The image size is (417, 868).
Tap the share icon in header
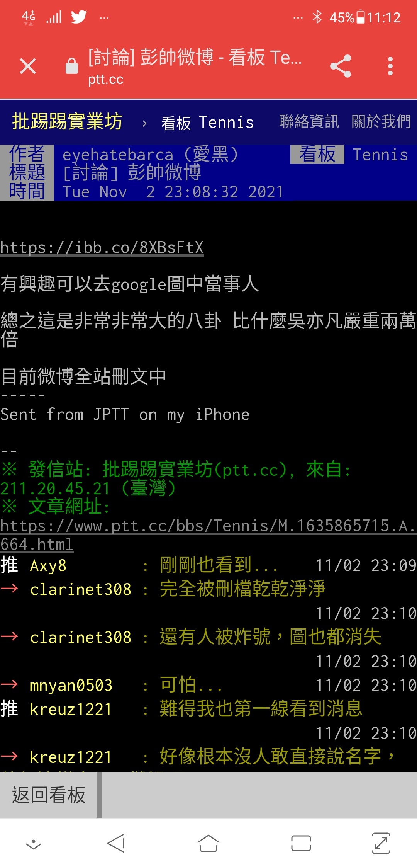click(341, 66)
